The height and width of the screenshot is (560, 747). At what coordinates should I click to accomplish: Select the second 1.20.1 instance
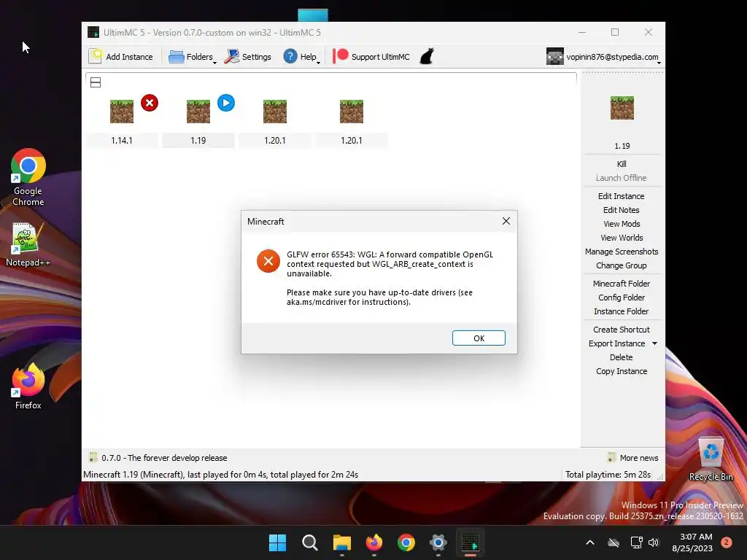point(352,122)
